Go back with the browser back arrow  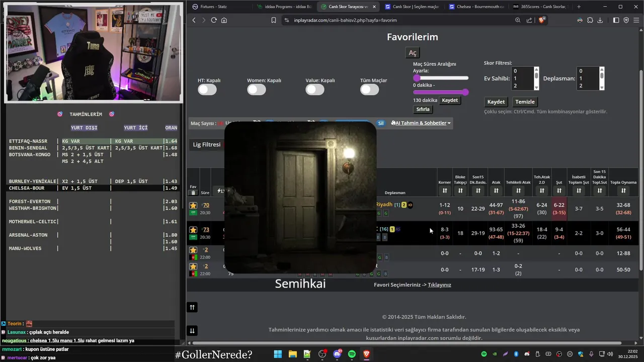tap(194, 20)
